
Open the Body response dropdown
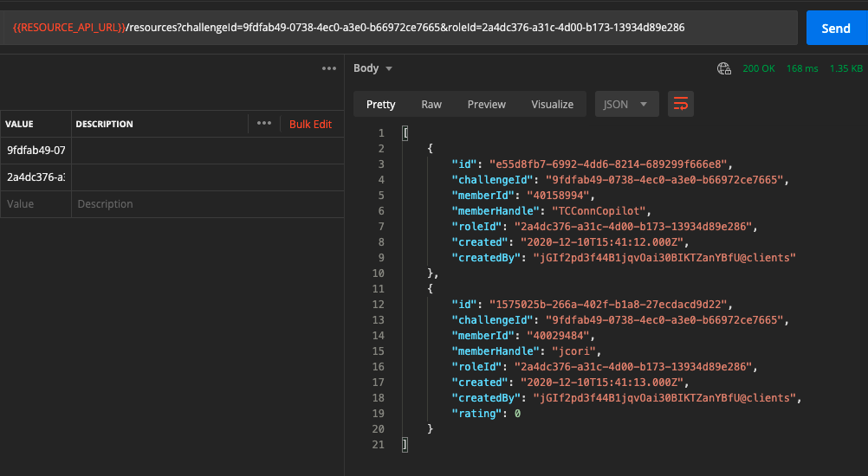[x=372, y=68]
